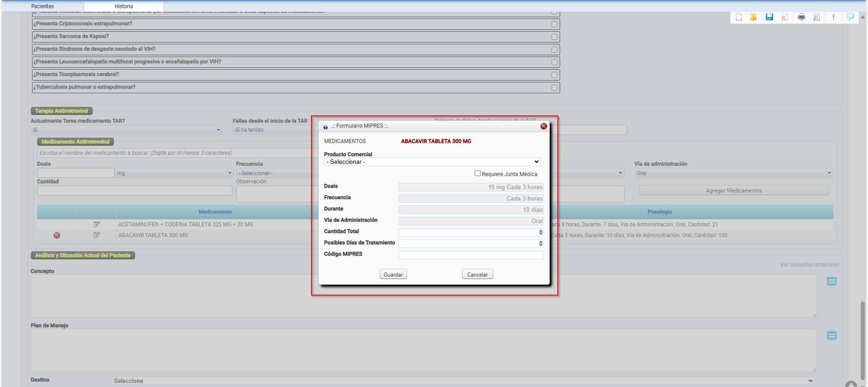
Task: Click the blank new document icon
Action: 739,17
